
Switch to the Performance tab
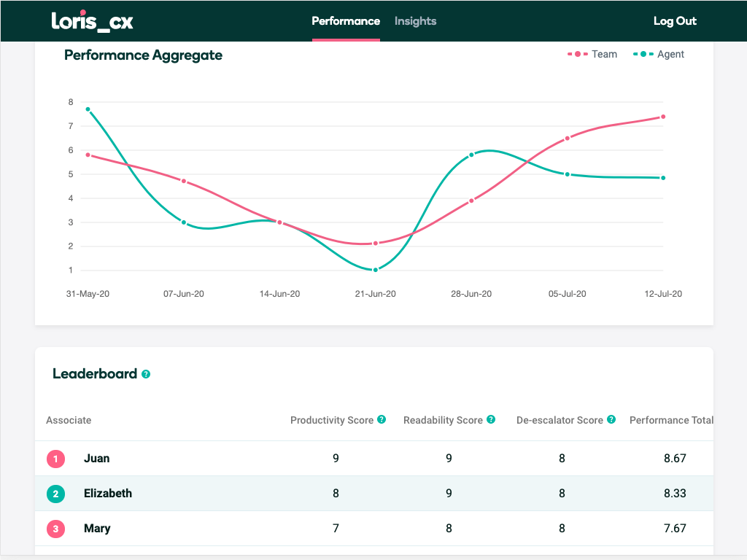[x=346, y=21]
